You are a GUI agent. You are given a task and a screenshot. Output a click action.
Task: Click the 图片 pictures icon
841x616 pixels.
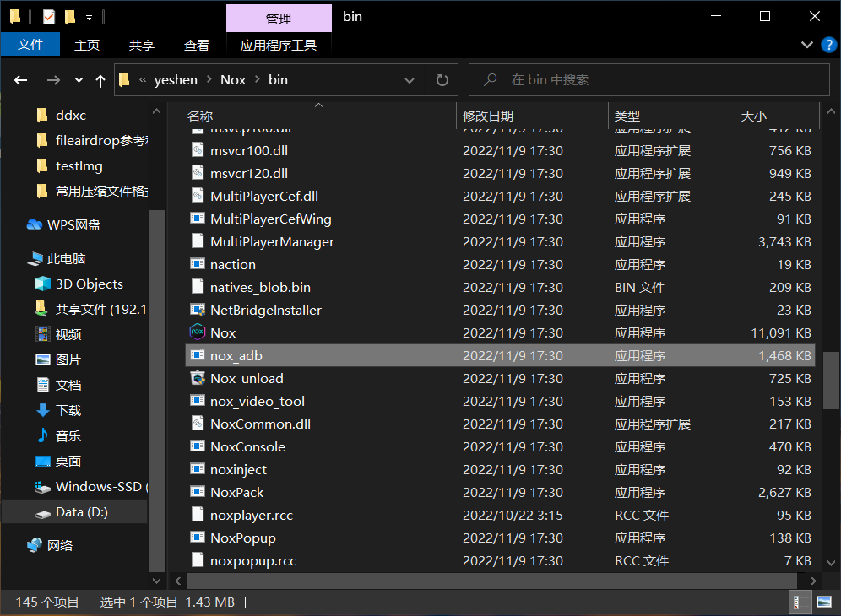point(42,359)
